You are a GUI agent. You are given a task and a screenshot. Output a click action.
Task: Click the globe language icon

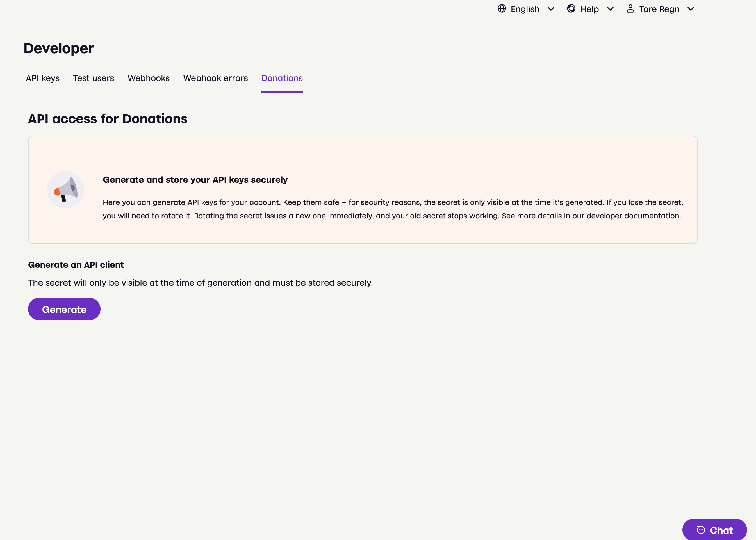(502, 9)
